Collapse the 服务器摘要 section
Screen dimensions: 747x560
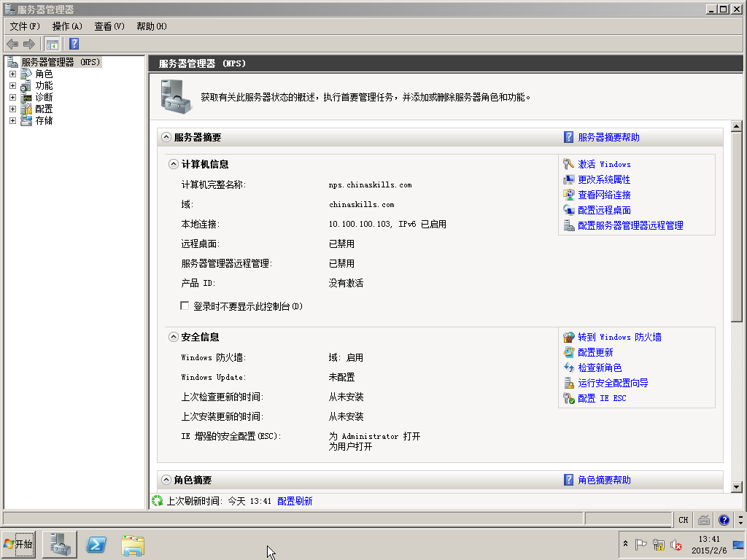coord(166,137)
